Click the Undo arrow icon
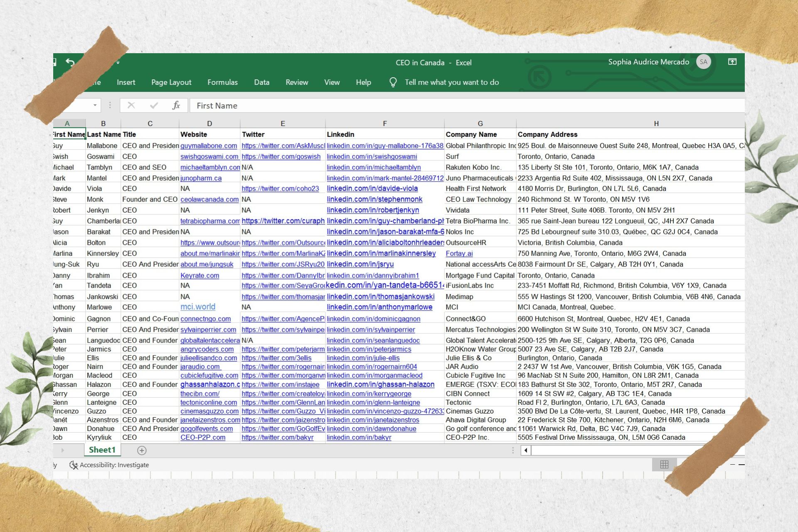 tap(70, 62)
